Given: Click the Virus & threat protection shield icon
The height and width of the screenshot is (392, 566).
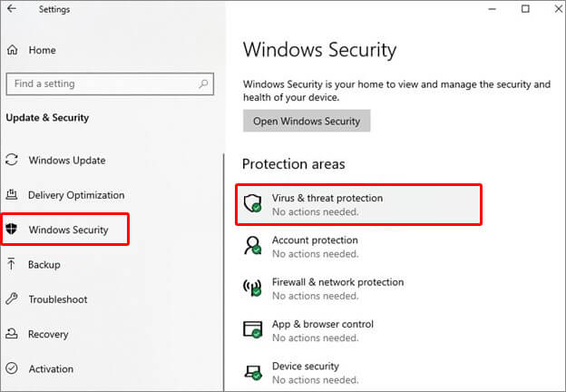Looking at the screenshot, I should tap(254, 203).
